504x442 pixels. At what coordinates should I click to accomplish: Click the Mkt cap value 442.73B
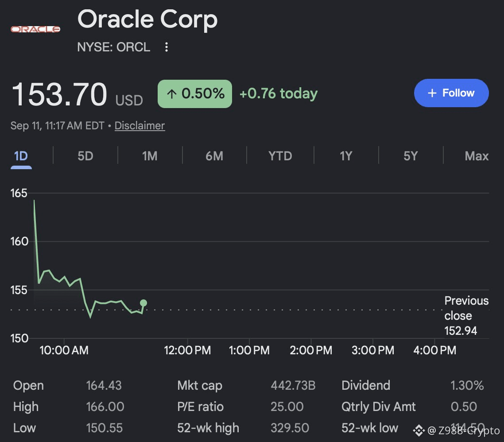[x=293, y=385]
